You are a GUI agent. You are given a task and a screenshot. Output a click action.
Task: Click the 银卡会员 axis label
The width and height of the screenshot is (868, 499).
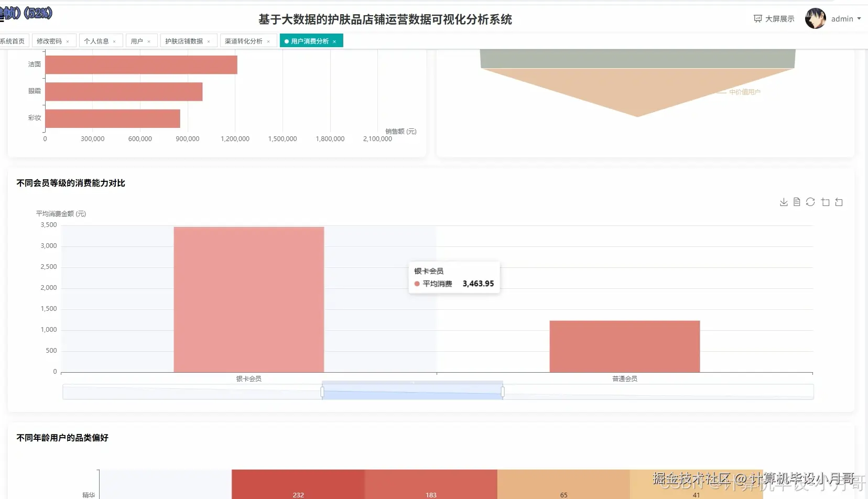tap(248, 378)
